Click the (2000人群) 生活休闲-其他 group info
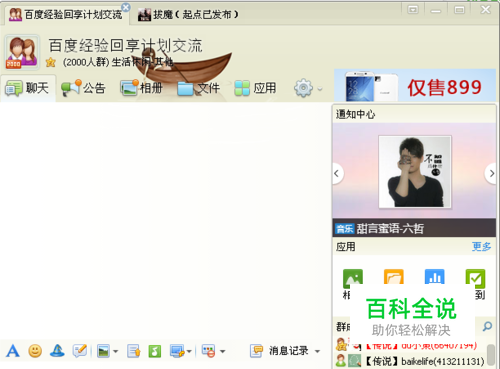This screenshot has width=500, height=369. point(118,62)
